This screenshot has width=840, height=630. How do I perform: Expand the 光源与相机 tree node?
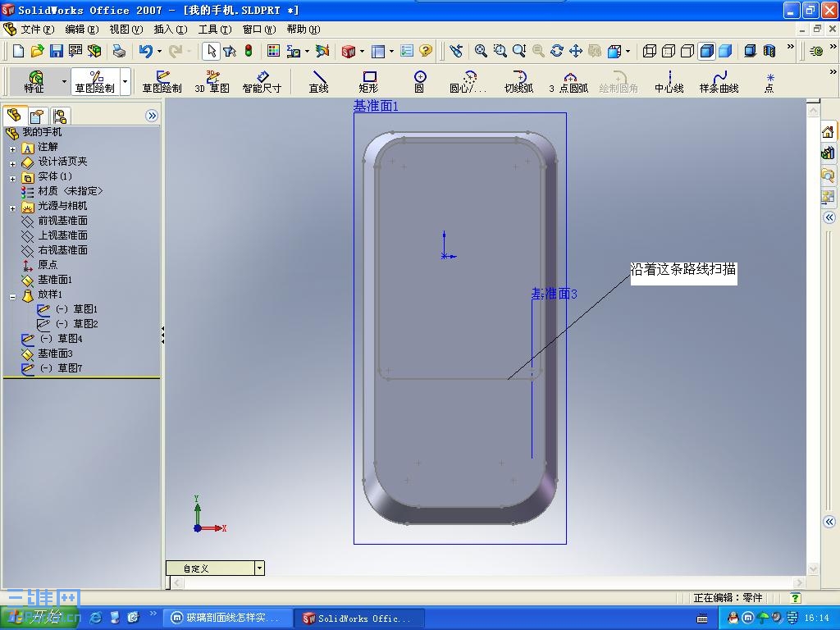pos(13,208)
